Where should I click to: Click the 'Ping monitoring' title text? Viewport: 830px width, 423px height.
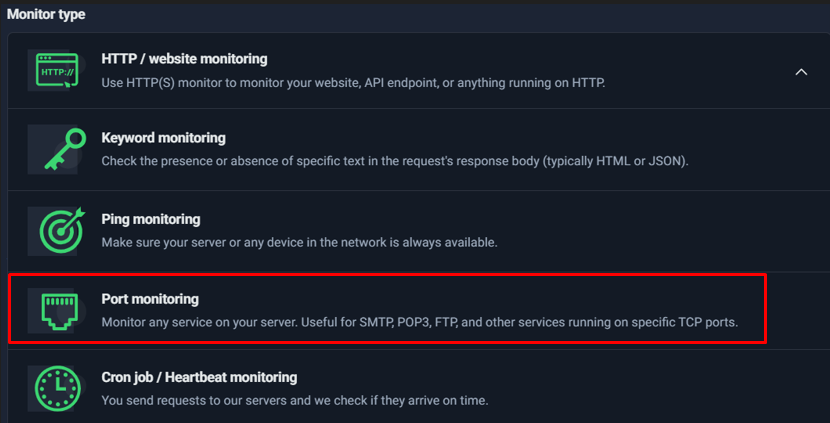click(150, 219)
